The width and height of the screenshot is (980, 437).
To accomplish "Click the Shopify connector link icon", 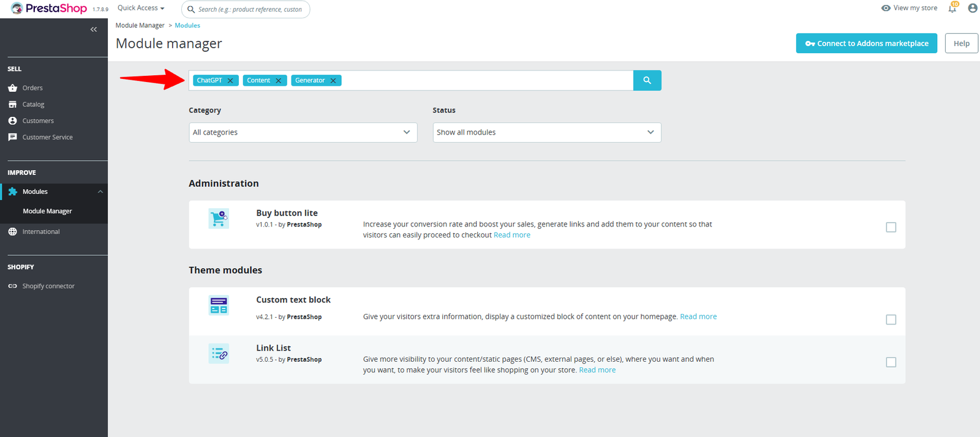I will tap(12, 286).
